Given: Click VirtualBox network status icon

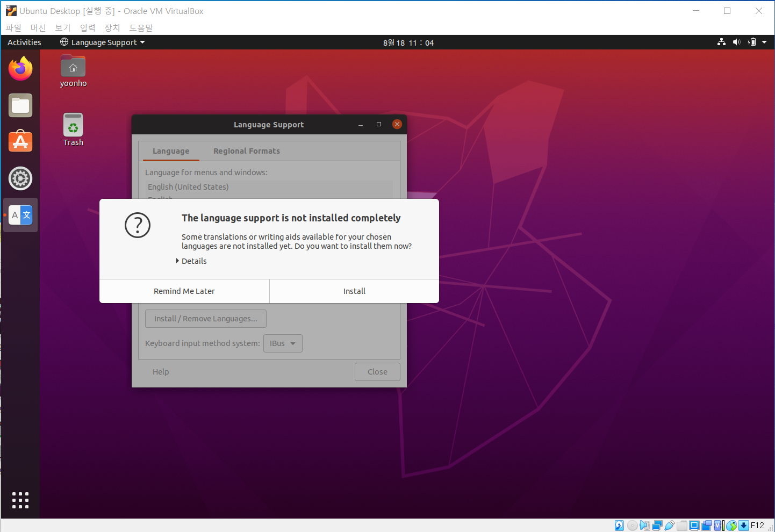Looking at the screenshot, I should [657, 526].
